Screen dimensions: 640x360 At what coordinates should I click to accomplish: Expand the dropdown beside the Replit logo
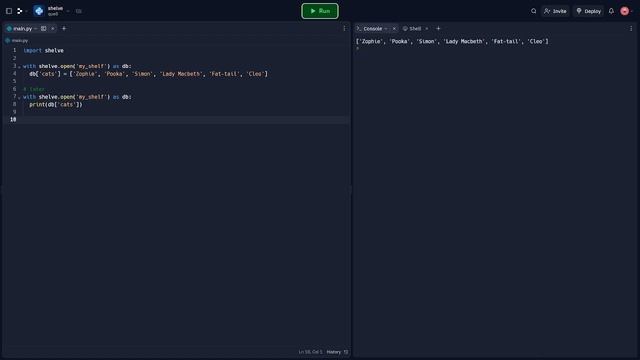click(26, 11)
